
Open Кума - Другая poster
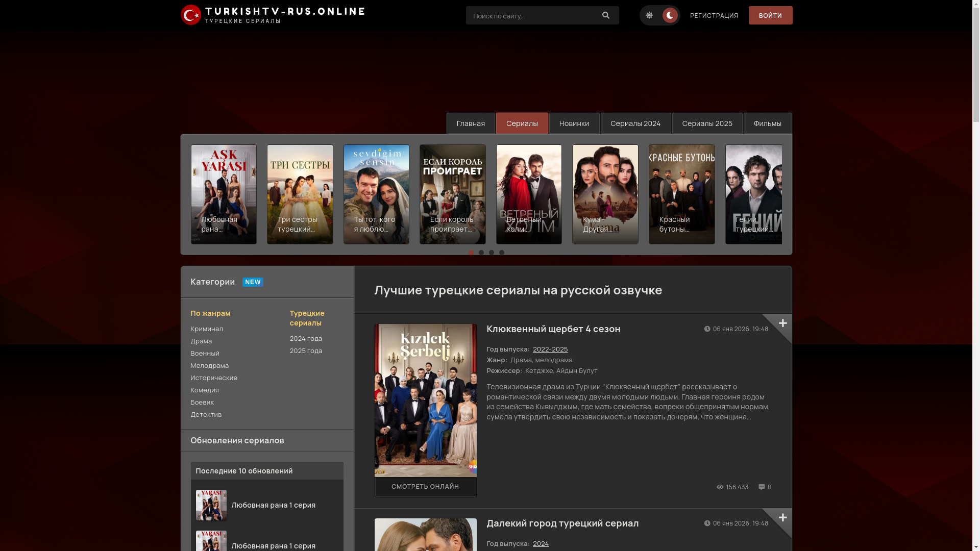605,194
